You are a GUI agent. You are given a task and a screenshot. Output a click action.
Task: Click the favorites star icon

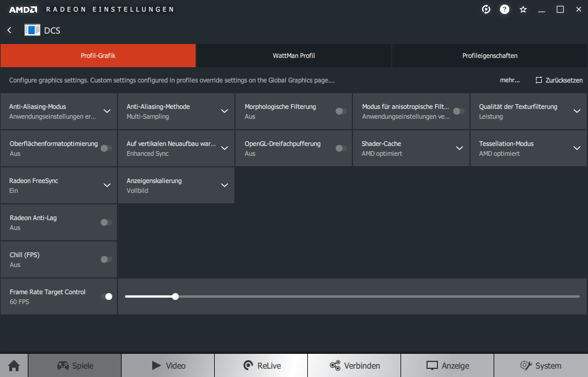tap(523, 9)
